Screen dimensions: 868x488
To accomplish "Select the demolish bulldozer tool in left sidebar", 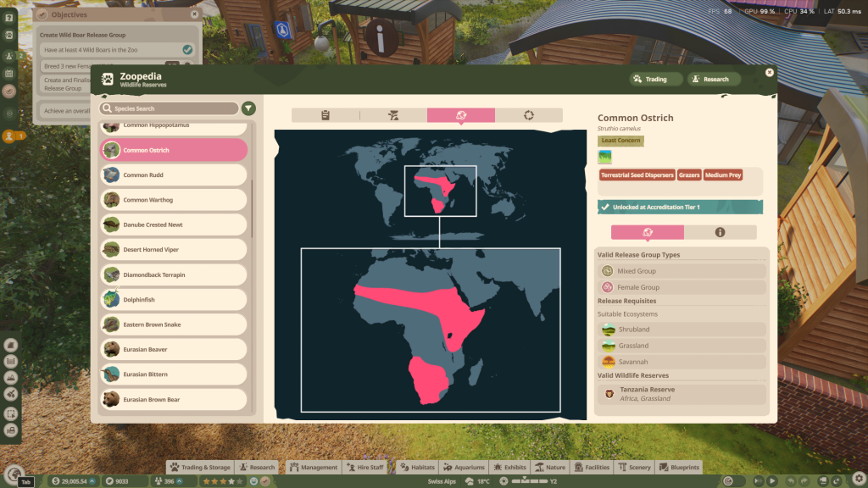I will point(10,430).
